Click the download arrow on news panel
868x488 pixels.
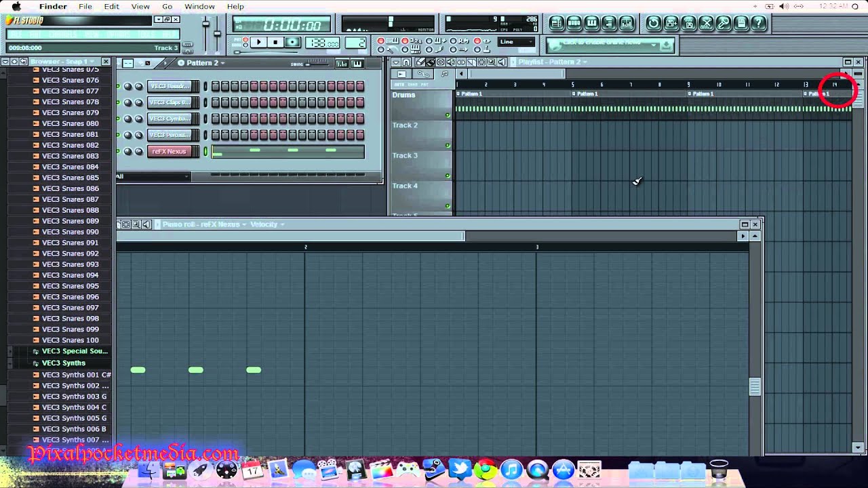click(666, 45)
